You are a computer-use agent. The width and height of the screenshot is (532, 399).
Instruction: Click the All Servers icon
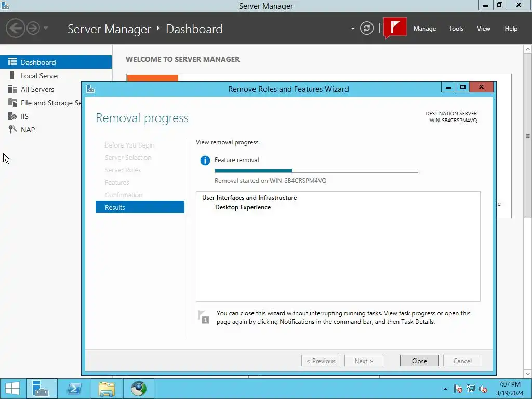point(12,89)
